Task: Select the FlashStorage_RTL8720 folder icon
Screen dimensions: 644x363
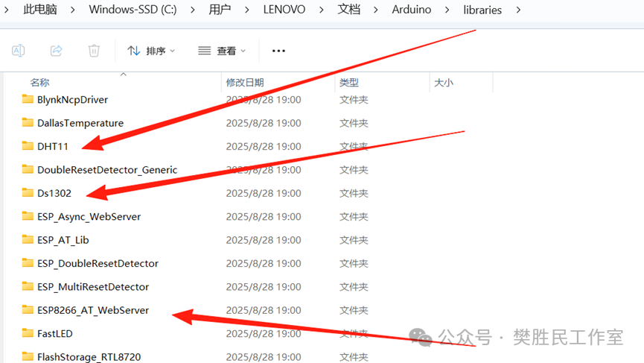Action: (28, 356)
